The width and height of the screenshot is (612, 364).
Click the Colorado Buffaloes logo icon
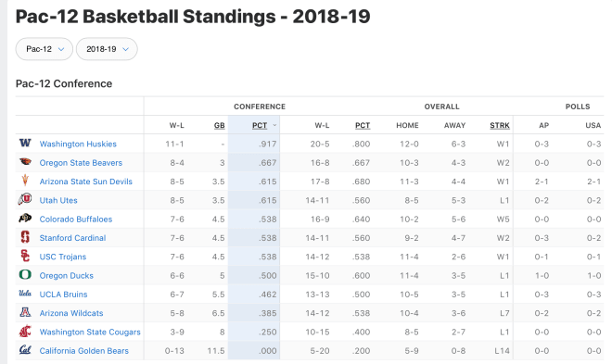[x=25, y=218]
